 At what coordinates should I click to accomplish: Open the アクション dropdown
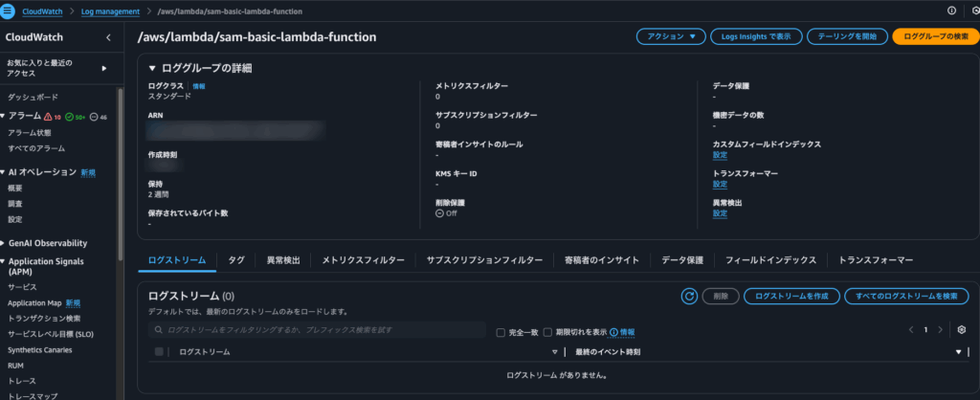(x=670, y=36)
